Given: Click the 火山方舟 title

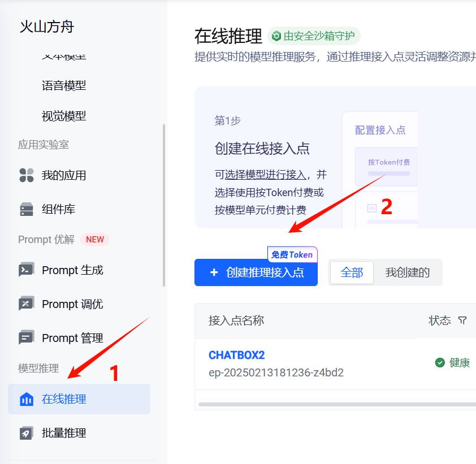Looking at the screenshot, I should click(x=47, y=27).
